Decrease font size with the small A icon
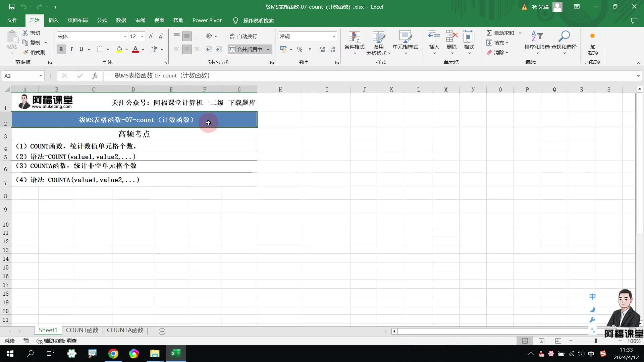Viewport: 644px width, 362px height. pos(161,36)
